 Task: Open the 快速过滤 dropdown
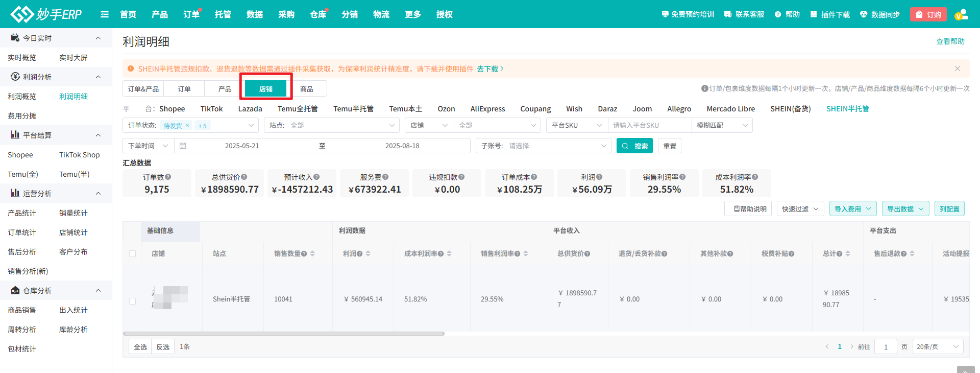click(x=800, y=209)
